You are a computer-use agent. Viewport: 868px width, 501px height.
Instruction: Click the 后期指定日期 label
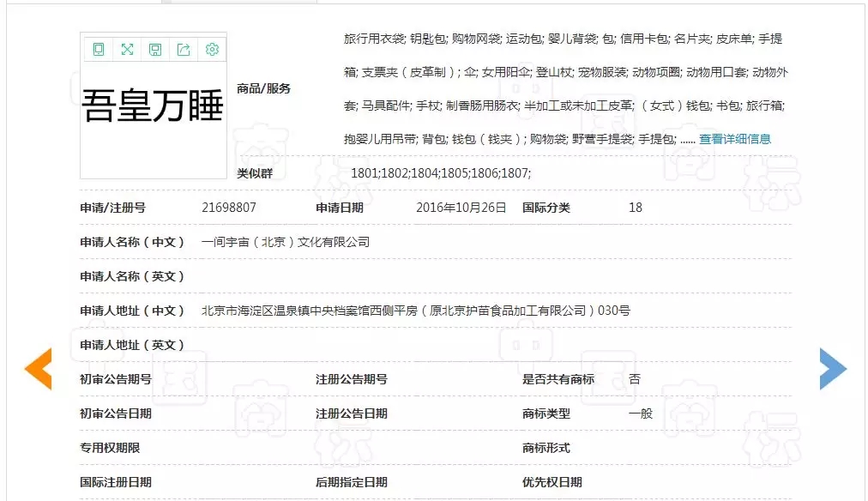352,482
